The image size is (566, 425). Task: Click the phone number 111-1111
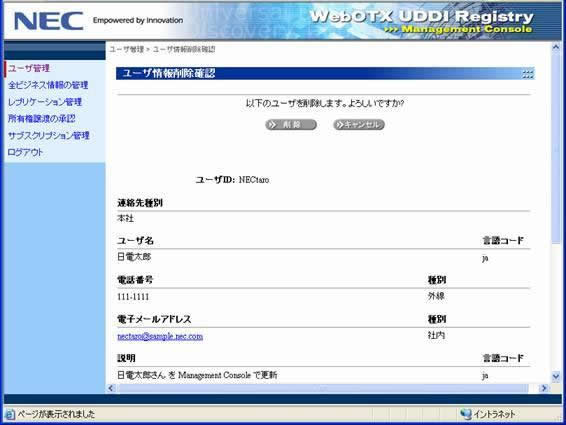pos(133,297)
